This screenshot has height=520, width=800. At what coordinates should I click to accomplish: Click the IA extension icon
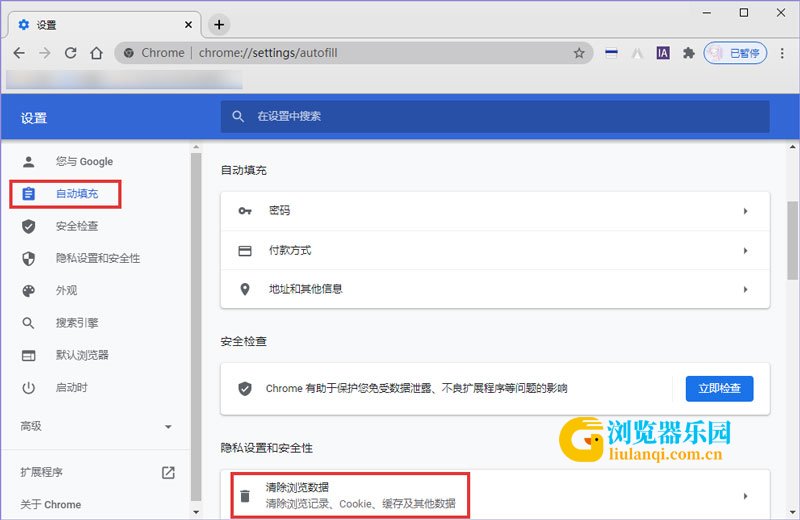pos(663,53)
